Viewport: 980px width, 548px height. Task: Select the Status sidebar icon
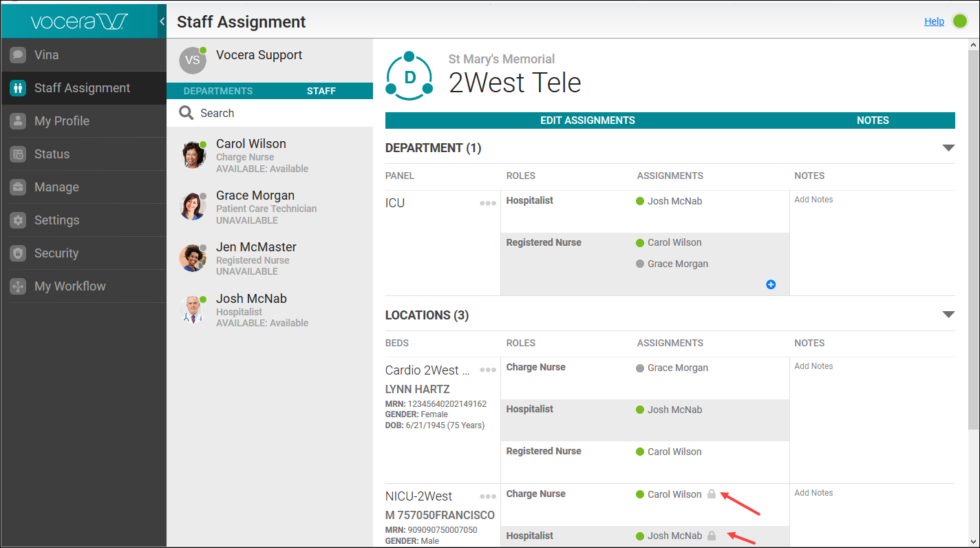point(18,154)
